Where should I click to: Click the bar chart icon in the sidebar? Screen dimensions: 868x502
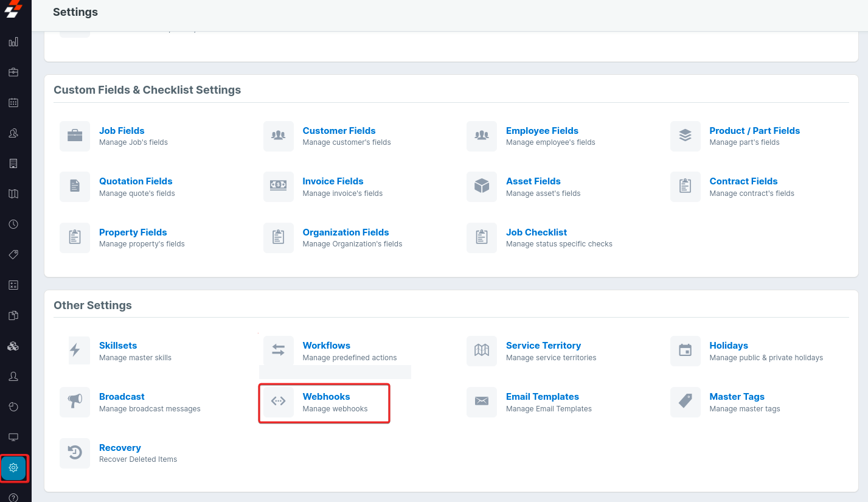(x=13, y=42)
